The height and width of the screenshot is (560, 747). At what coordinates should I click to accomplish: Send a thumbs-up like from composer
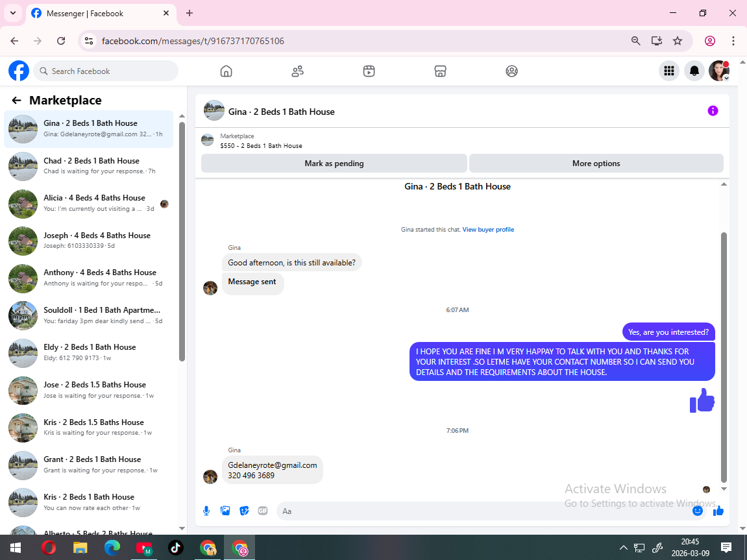pos(718,511)
